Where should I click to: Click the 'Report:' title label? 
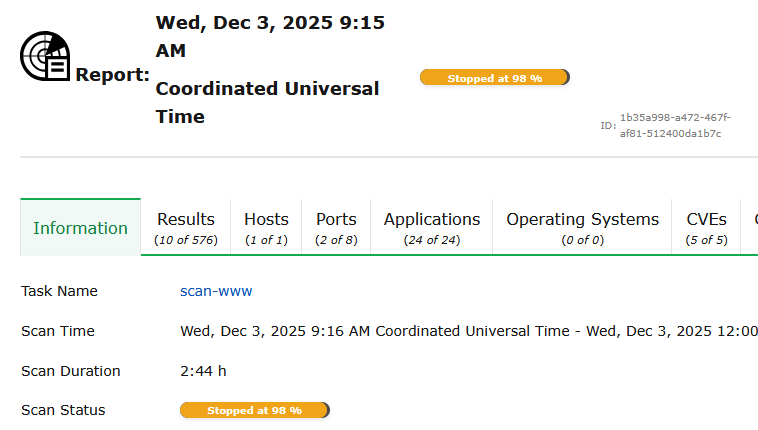(x=113, y=75)
